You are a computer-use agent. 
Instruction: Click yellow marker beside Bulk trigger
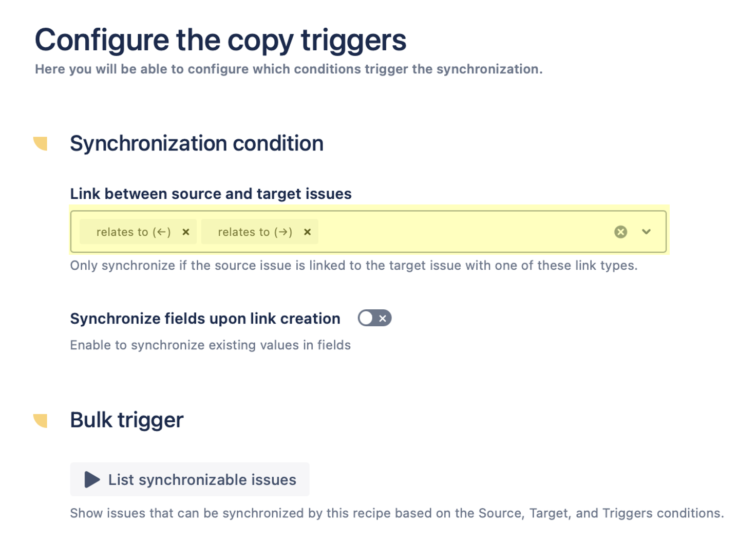pyautogui.click(x=41, y=420)
